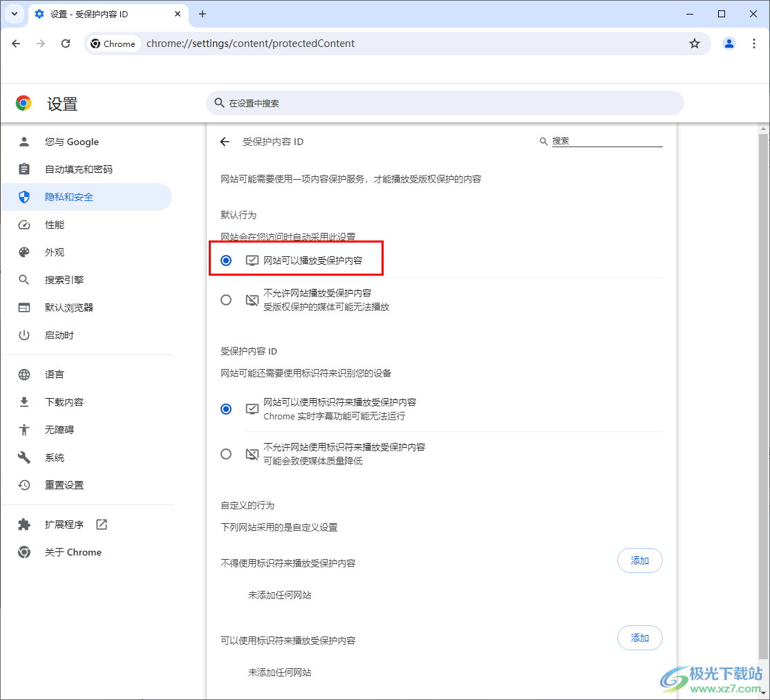Click the browser forward arrow
Screen dimensions: 770x700
click(41, 44)
